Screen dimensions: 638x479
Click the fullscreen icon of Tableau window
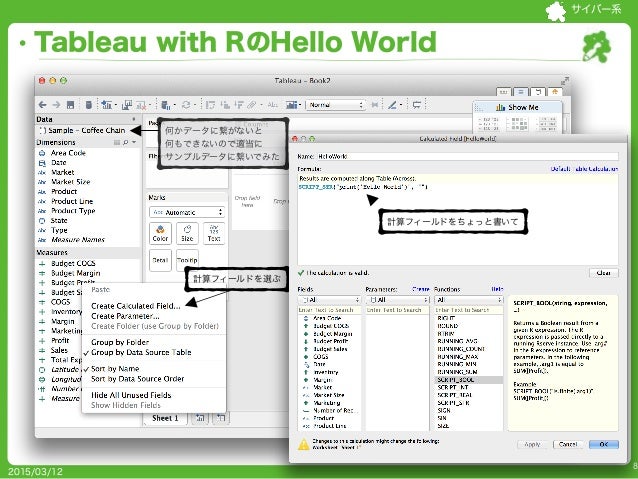click(x=565, y=81)
